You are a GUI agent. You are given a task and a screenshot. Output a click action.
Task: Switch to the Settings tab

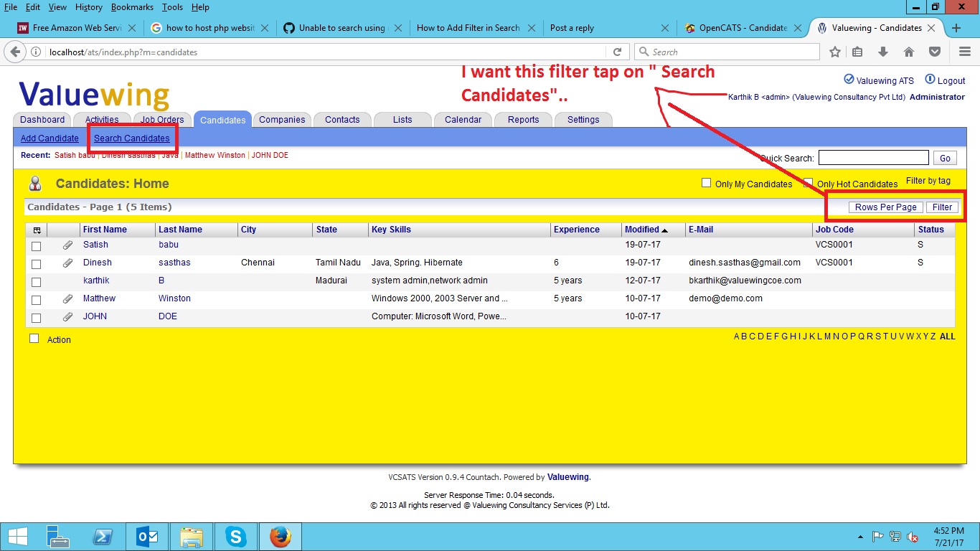583,120
